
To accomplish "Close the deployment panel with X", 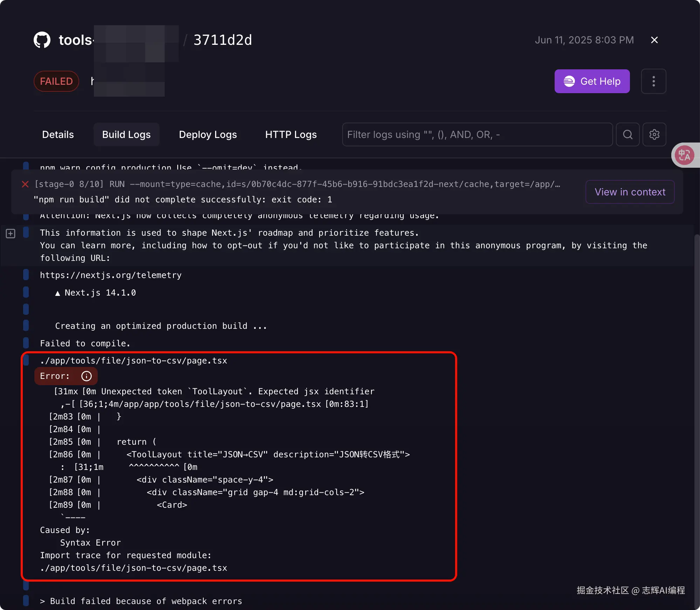I will click(x=654, y=40).
